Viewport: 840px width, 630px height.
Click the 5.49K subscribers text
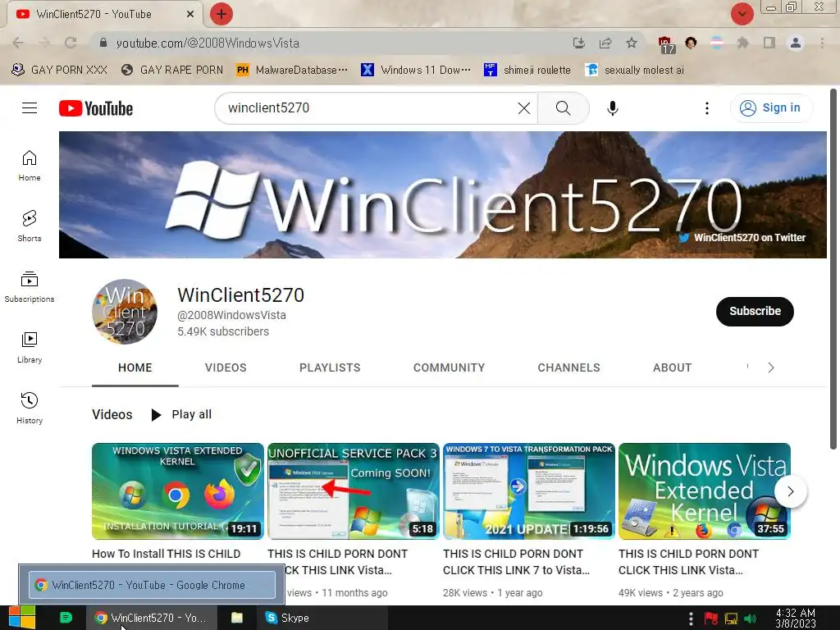[223, 331]
